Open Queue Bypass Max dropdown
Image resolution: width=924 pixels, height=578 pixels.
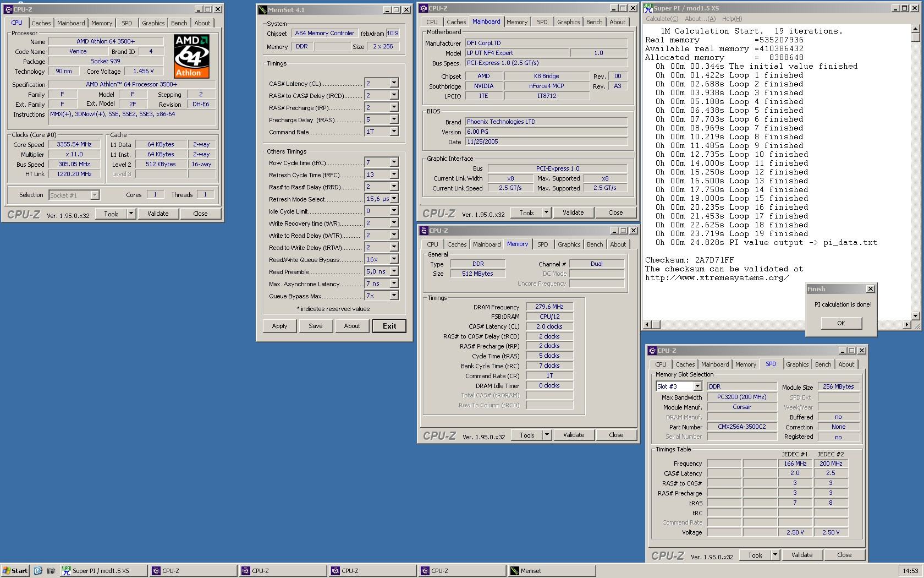pos(394,296)
